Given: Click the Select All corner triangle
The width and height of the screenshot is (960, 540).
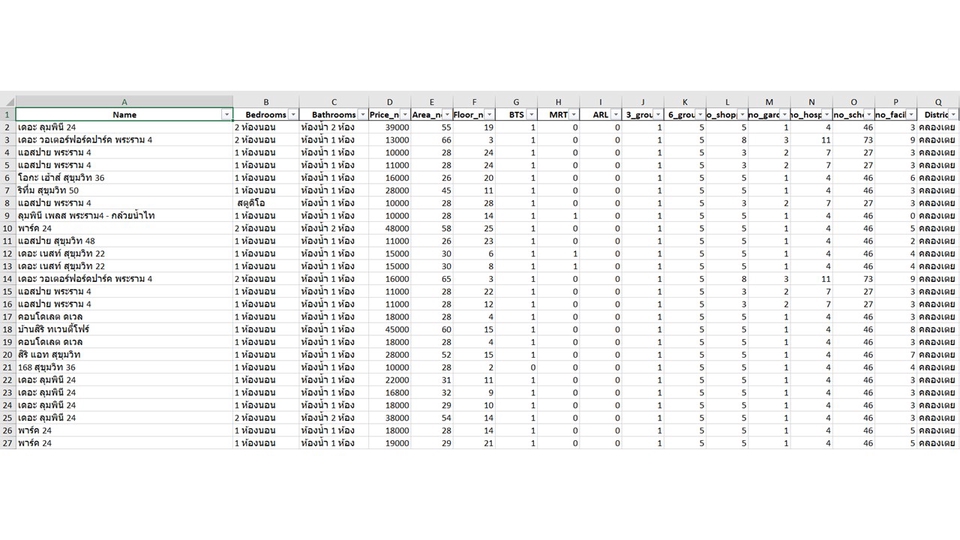Looking at the screenshot, I should tap(8, 102).
